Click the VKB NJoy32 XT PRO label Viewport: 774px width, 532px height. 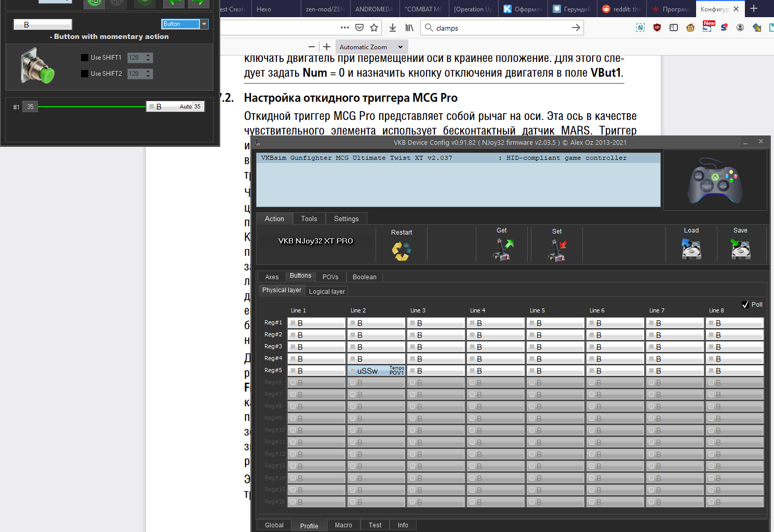coord(315,241)
